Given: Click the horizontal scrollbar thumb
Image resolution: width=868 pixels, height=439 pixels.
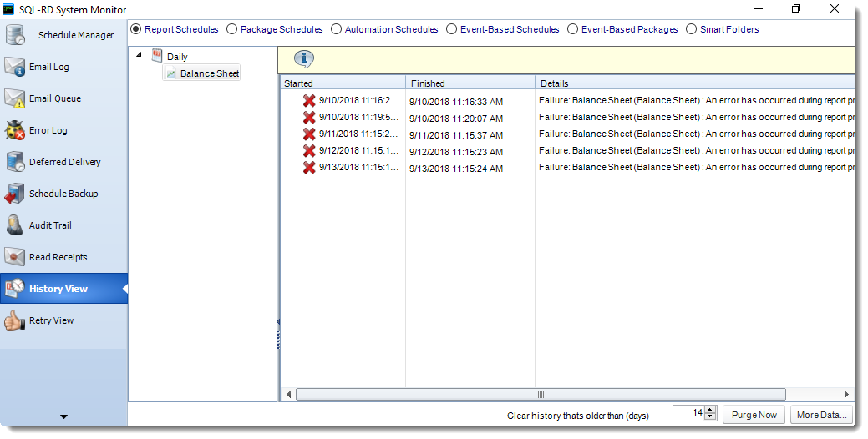Looking at the screenshot, I should 541,394.
